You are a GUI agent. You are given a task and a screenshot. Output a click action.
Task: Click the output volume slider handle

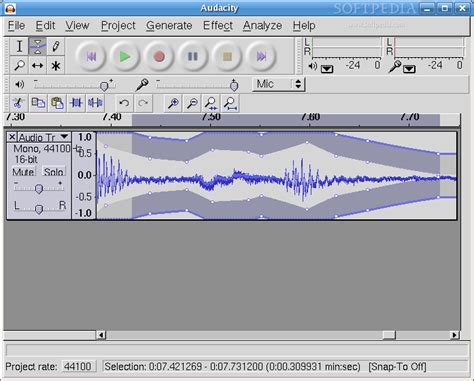click(x=104, y=86)
